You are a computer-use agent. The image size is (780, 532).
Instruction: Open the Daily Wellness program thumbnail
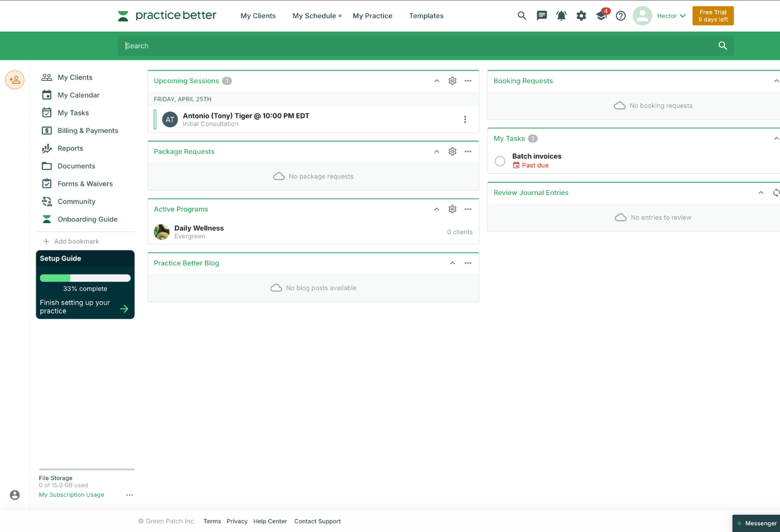pyautogui.click(x=162, y=232)
